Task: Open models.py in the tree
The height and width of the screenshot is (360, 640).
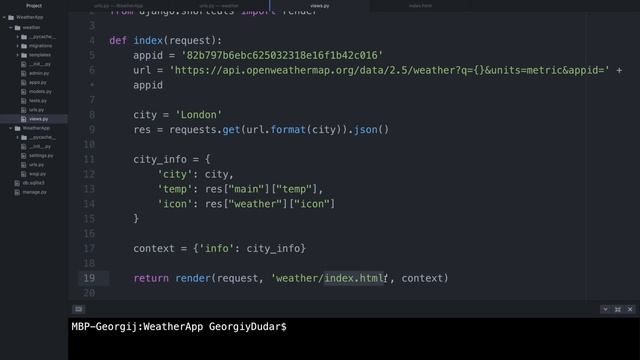Action: click(40, 91)
